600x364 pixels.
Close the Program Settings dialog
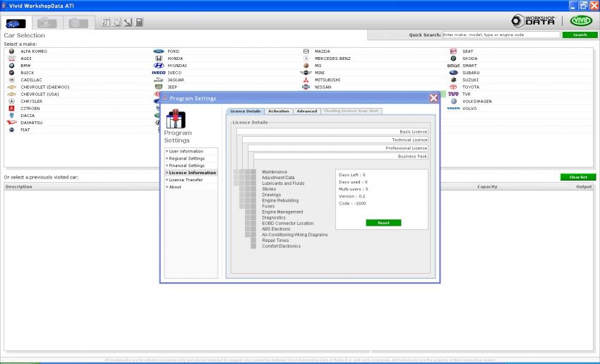pyautogui.click(x=433, y=98)
